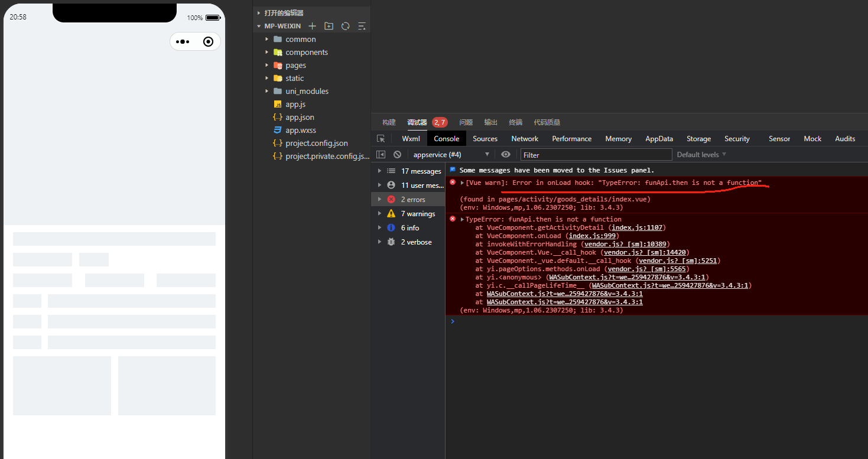
Task: Switch to the 终端 tab
Action: coord(516,122)
